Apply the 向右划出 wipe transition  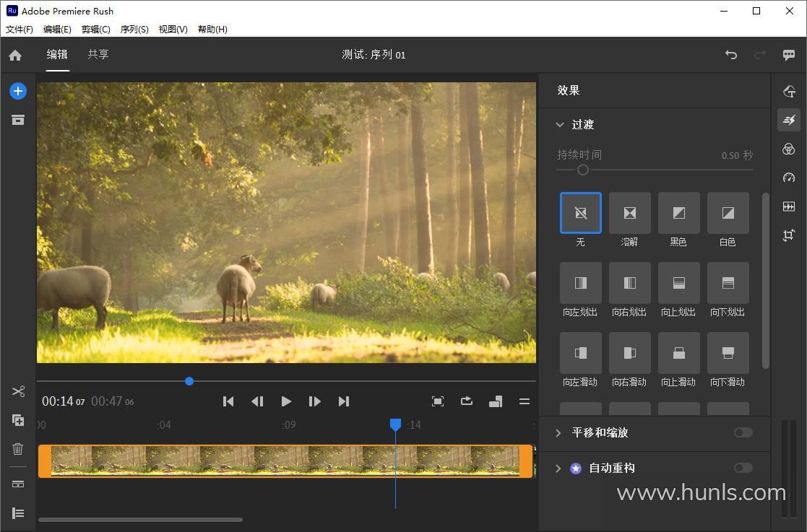click(x=629, y=283)
